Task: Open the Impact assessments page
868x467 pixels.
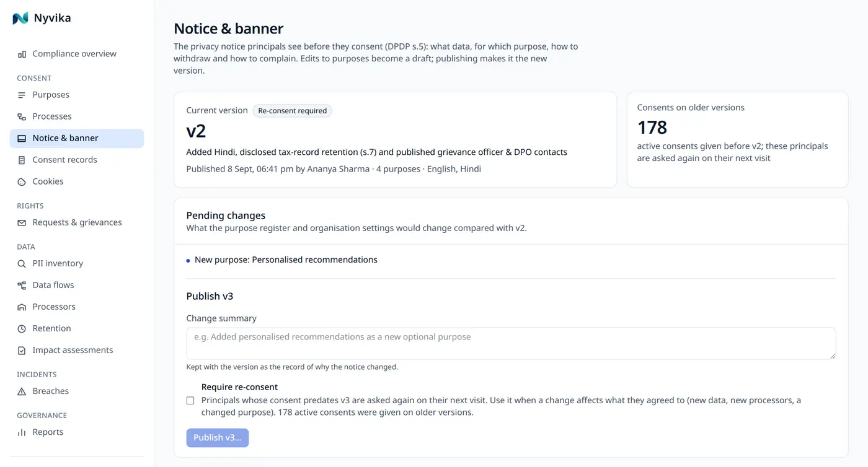Action: pyautogui.click(x=77, y=350)
